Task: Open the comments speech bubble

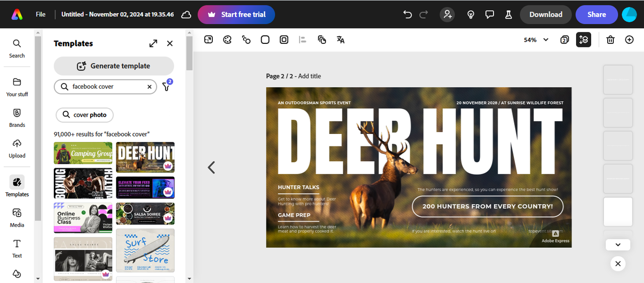Action: pyautogui.click(x=490, y=15)
